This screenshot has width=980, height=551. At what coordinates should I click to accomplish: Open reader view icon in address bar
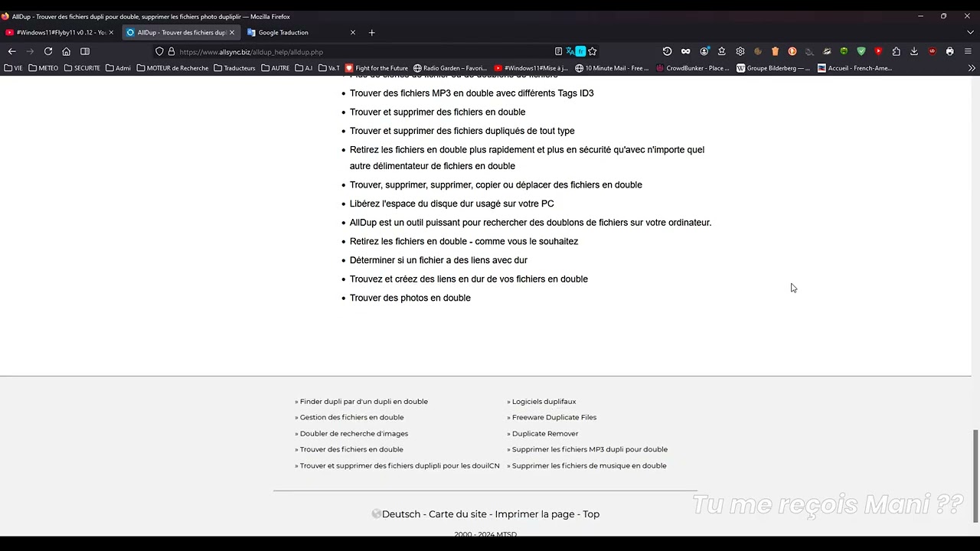click(x=558, y=51)
